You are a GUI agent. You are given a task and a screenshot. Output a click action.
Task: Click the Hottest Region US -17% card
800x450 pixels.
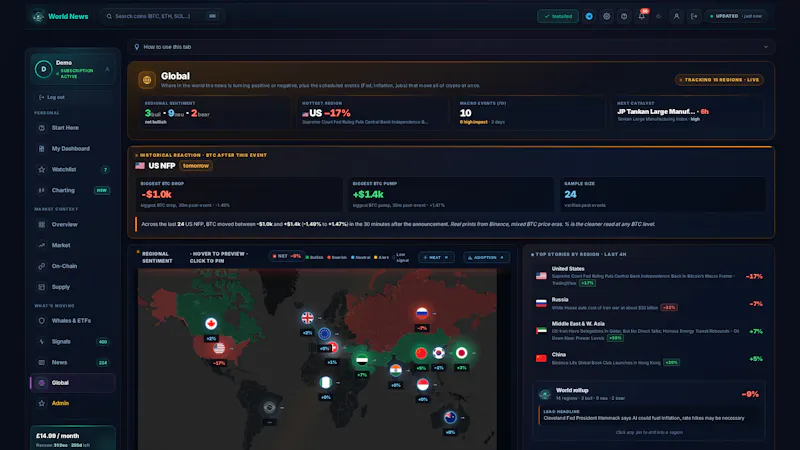click(x=372, y=113)
